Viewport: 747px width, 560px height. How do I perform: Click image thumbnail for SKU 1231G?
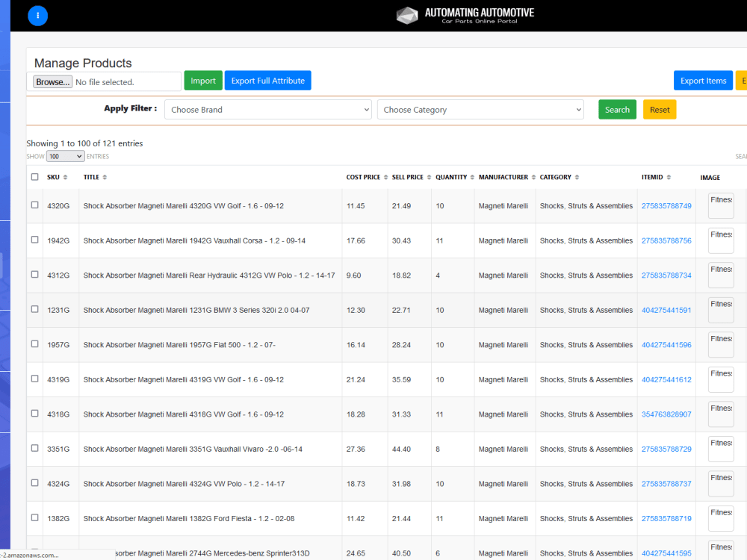pyautogui.click(x=721, y=310)
